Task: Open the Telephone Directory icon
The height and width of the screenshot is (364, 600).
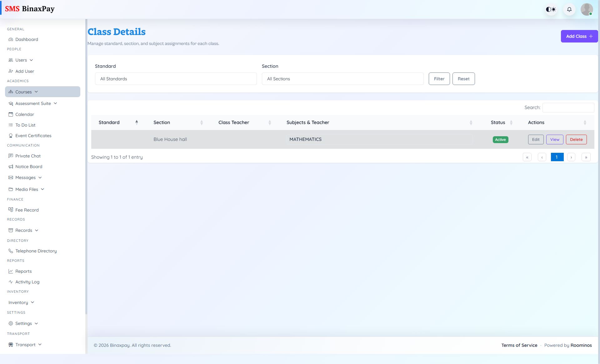Action: click(11, 251)
